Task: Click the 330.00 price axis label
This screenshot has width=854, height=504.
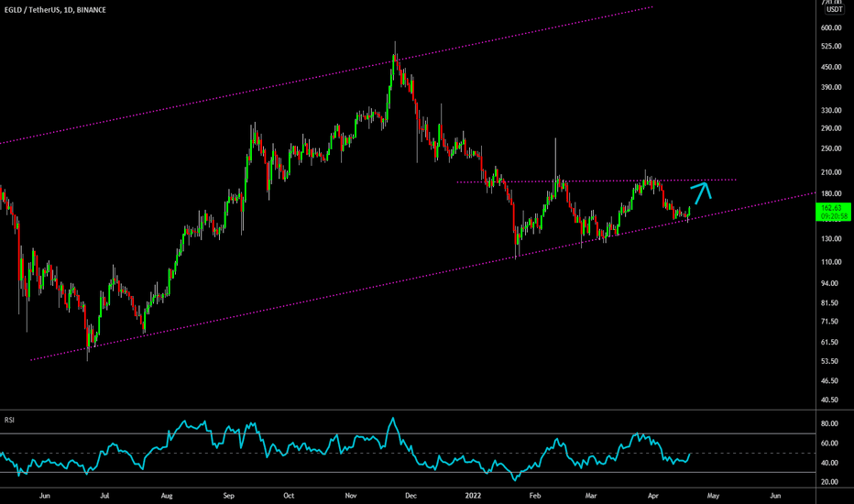Action: tap(831, 110)
